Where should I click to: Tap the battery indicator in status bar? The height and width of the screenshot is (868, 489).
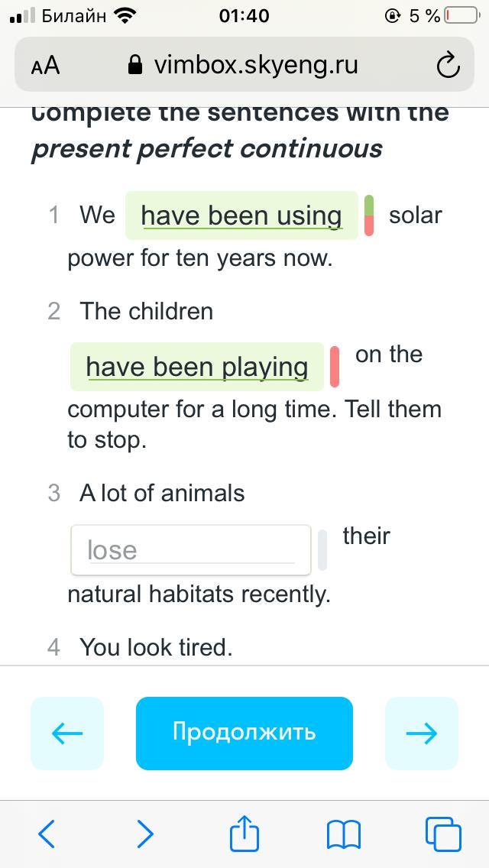tap(461, 15)
